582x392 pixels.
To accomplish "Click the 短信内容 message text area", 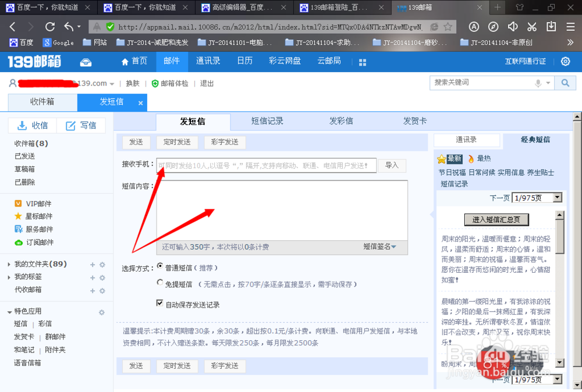I will pyautogui.click(x=282, y=211).
